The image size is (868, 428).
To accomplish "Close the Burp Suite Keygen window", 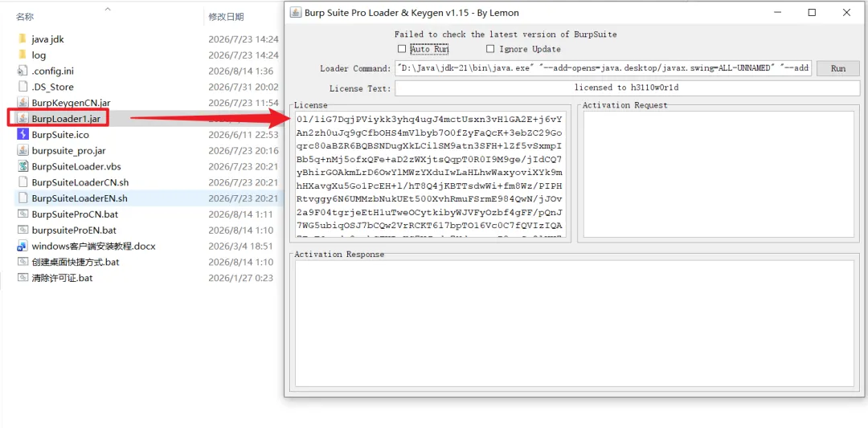I will click(846, 13).
